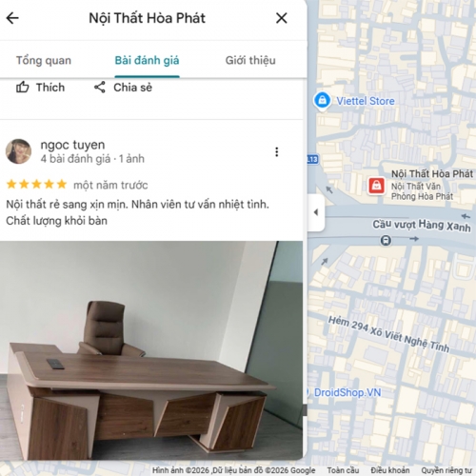Image resolution: width=476 pixels, height=476 pixels.
Task: Click the bus stop icon near Hàng Xanh
Action: point(386,240)
